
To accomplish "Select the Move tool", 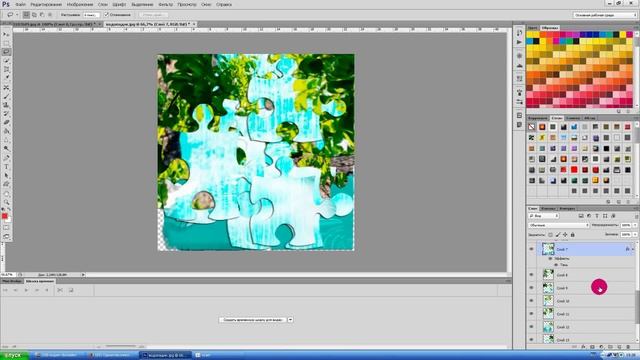I will (x=6, y=35).
